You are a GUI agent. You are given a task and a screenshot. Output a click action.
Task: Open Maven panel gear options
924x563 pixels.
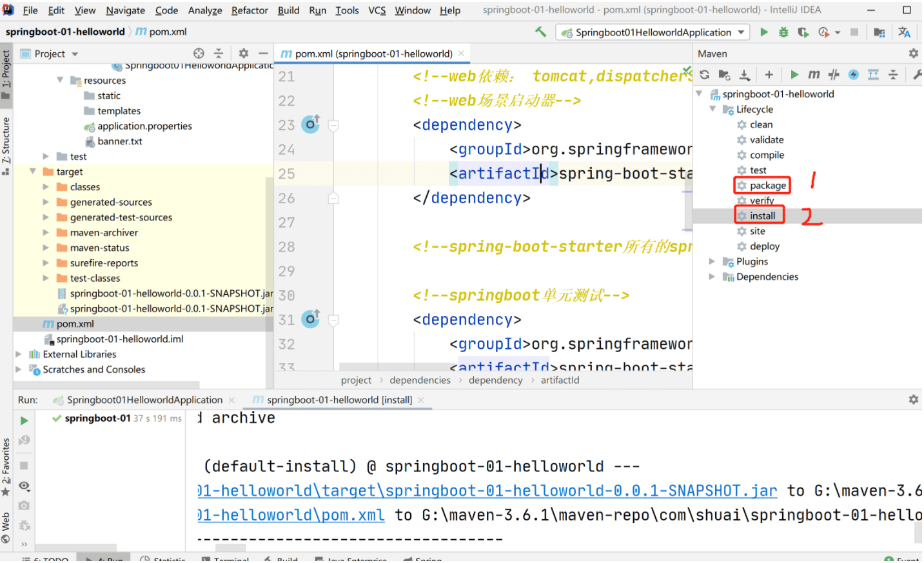point(913,54)
